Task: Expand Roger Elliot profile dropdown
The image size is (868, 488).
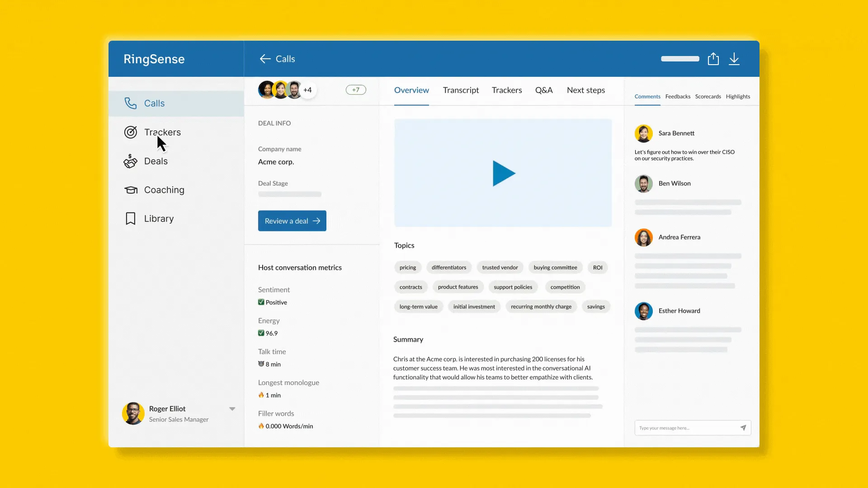Action: coord(232,409)
